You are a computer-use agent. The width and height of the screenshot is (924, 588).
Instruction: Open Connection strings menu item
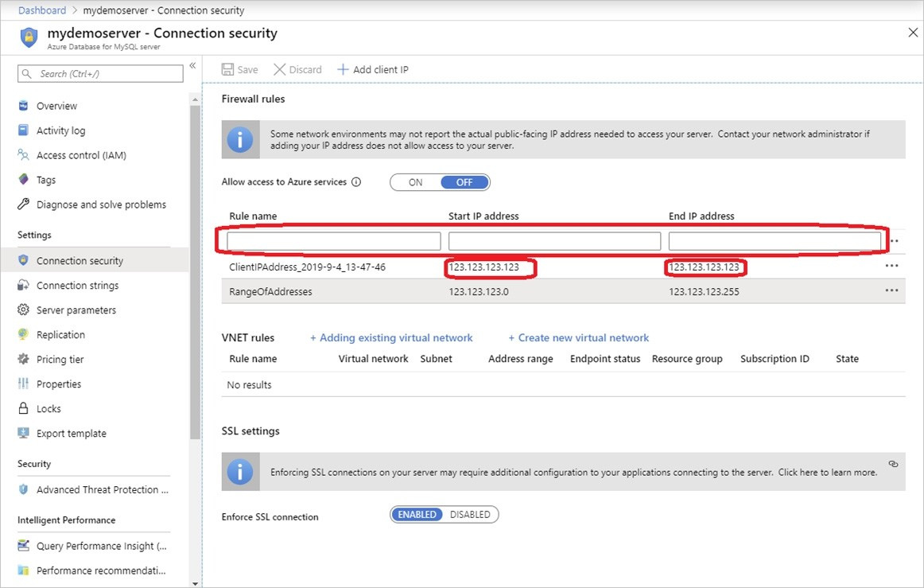click(78, 286)
